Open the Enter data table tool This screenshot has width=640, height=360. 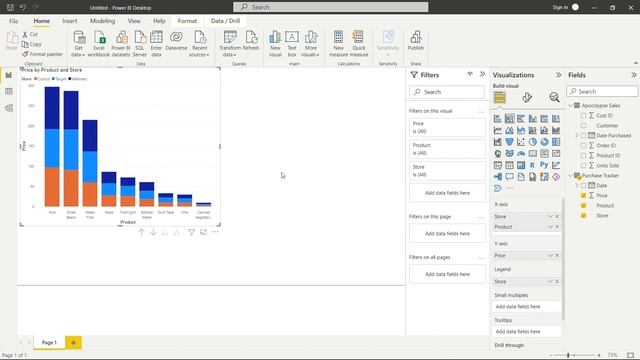pyautogui.click(x=156, y=44)
